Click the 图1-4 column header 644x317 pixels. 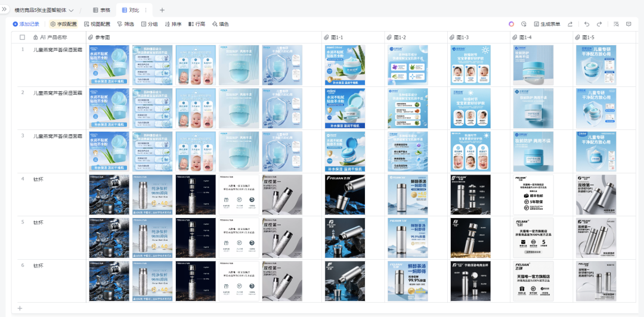click(541, 38)
